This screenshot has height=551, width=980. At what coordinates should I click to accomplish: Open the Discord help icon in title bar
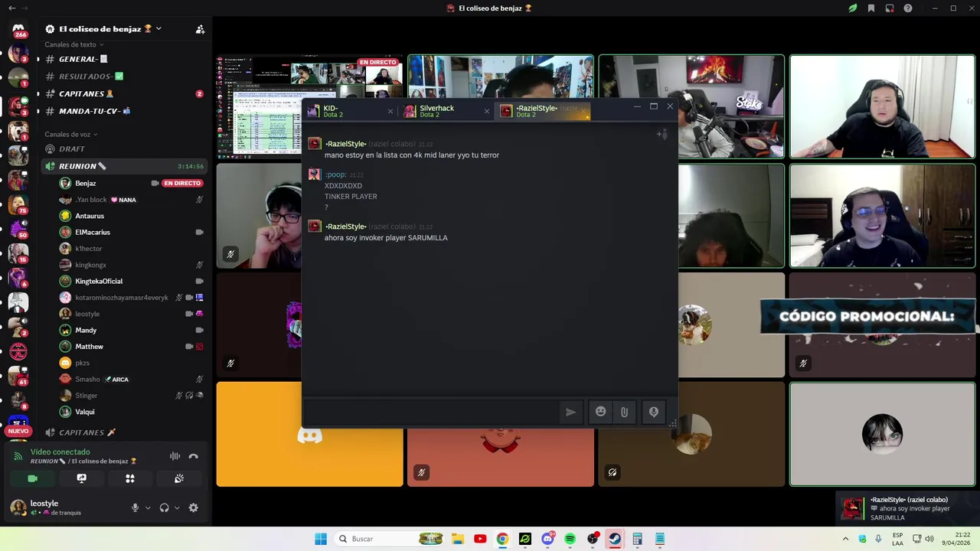907,8
